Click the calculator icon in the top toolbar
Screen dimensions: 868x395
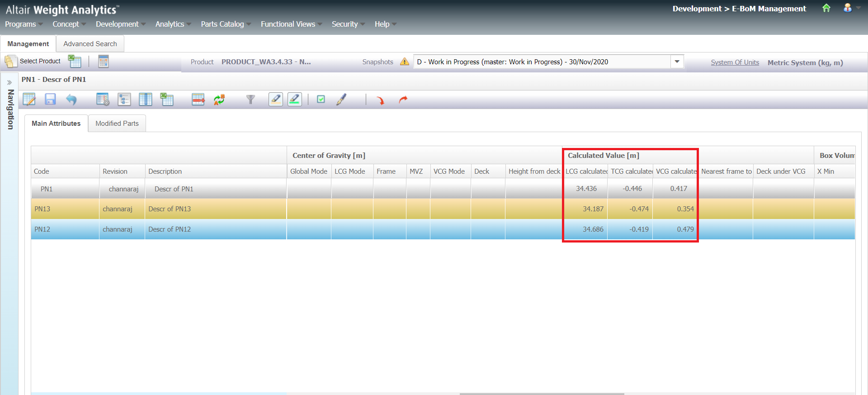point(104,62)
